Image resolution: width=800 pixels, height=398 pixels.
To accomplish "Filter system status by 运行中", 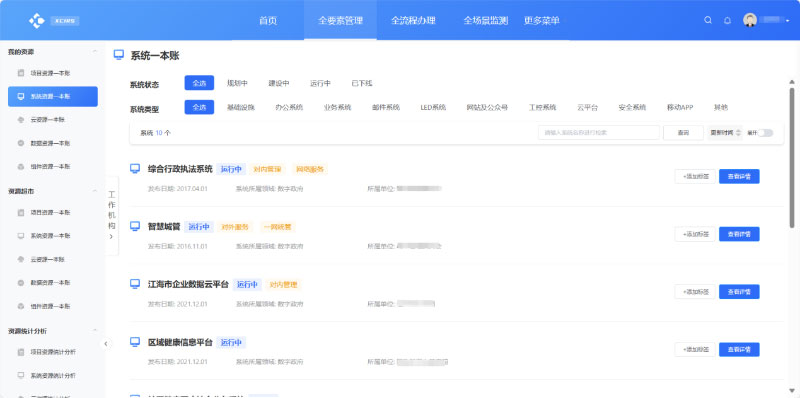I will (320, 83).
